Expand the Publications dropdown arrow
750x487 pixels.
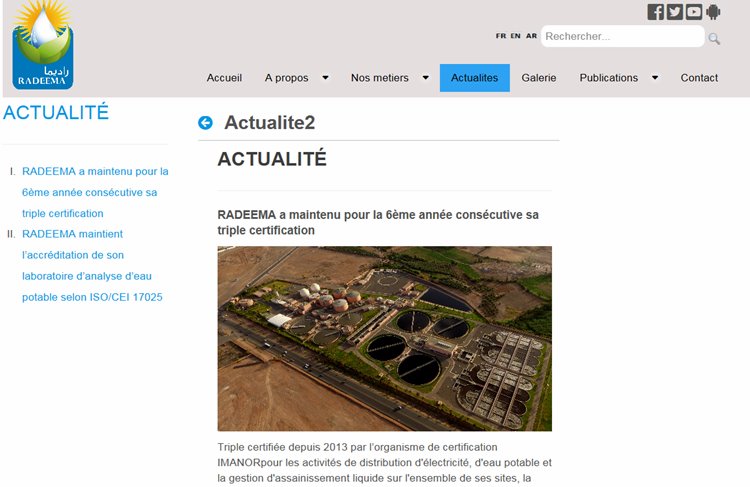point(655,78)
